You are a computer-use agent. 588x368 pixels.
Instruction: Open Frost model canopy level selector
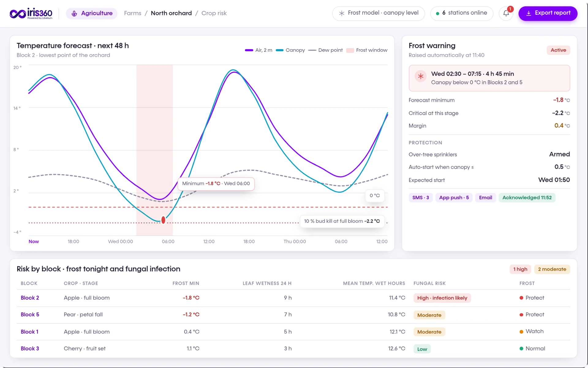coord(379,13)
